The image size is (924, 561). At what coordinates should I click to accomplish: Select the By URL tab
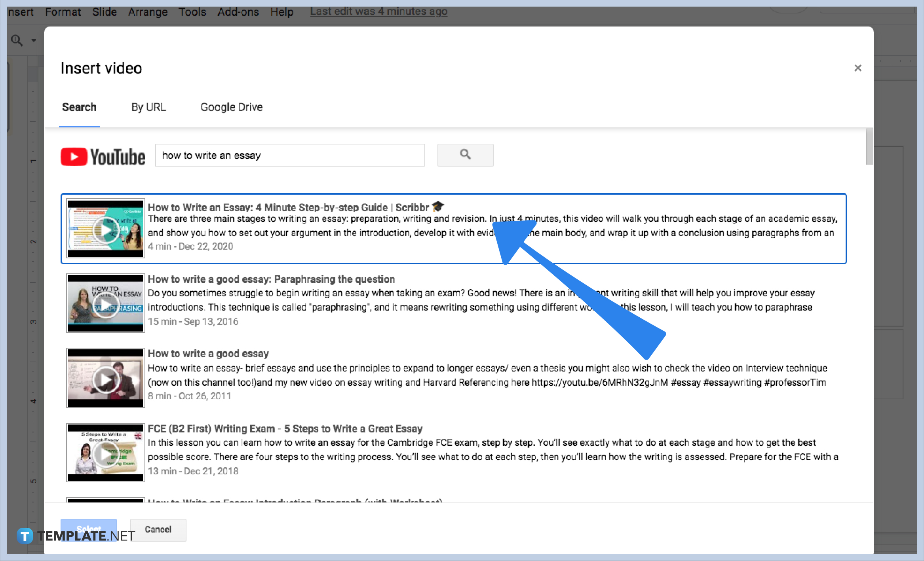click(x=148, y=107)
